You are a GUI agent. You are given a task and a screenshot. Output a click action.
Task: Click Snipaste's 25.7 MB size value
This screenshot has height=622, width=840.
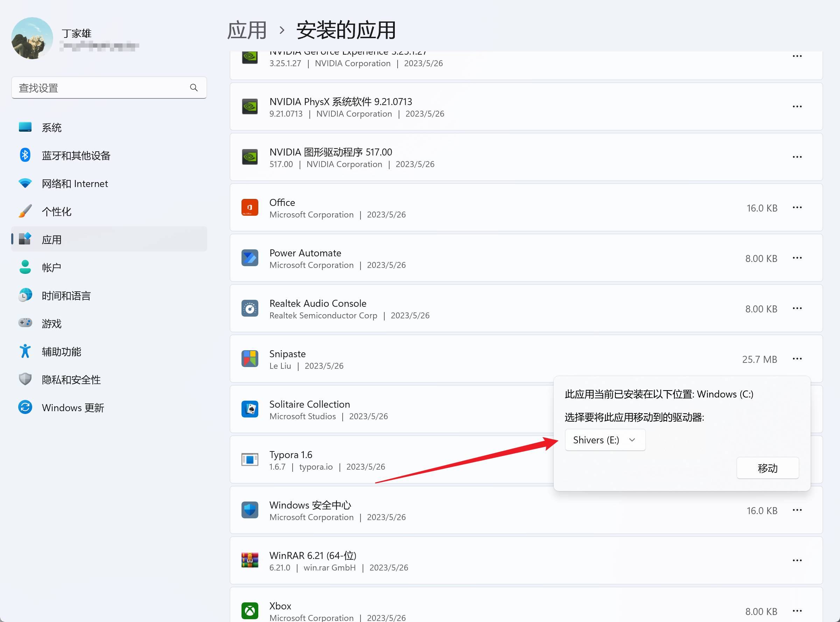(759, 360)
